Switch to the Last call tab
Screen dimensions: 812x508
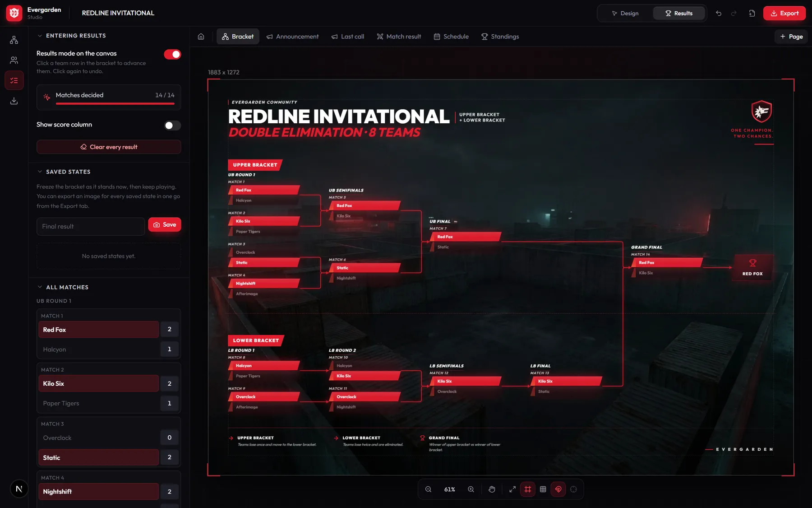point(348,37)
